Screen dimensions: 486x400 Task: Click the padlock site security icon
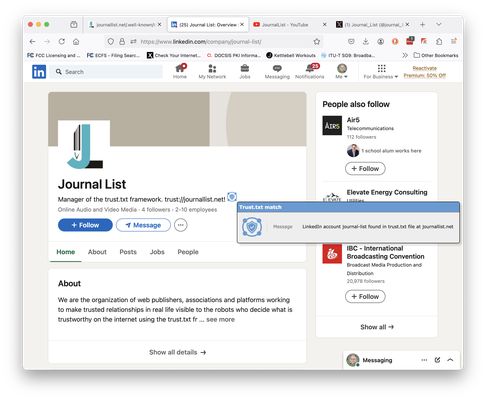click(122, 42)
